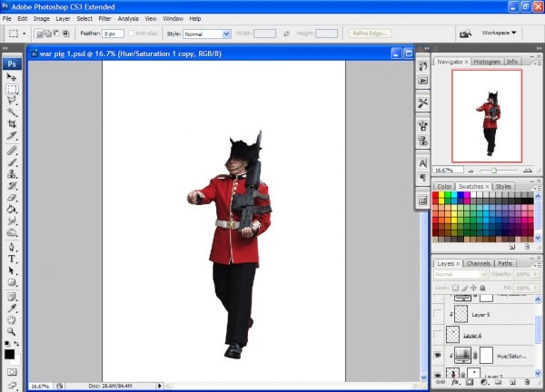Select the History Brush tool
This screenshot has width=545, height=392.
pos(12,186)
